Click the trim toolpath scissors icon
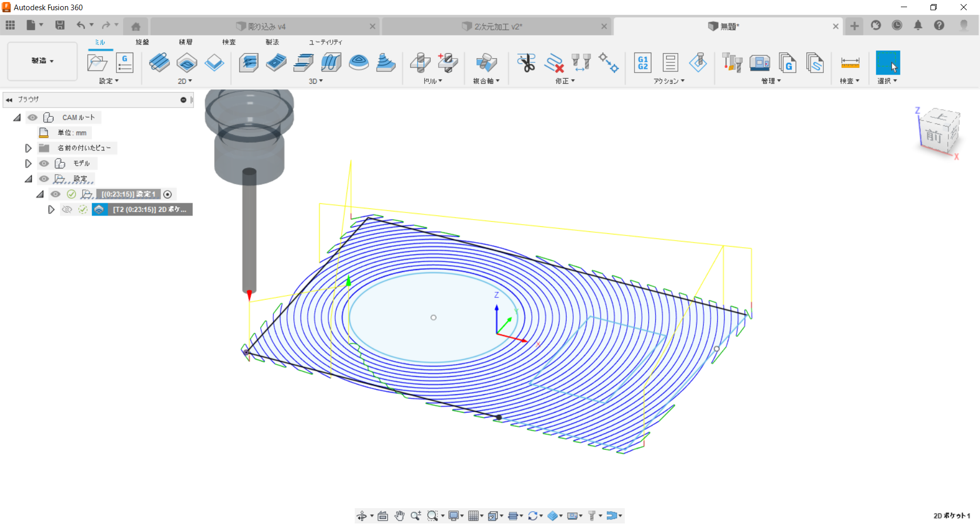The width and height of the screenshot is (980, 525). [x=526, y=63]
